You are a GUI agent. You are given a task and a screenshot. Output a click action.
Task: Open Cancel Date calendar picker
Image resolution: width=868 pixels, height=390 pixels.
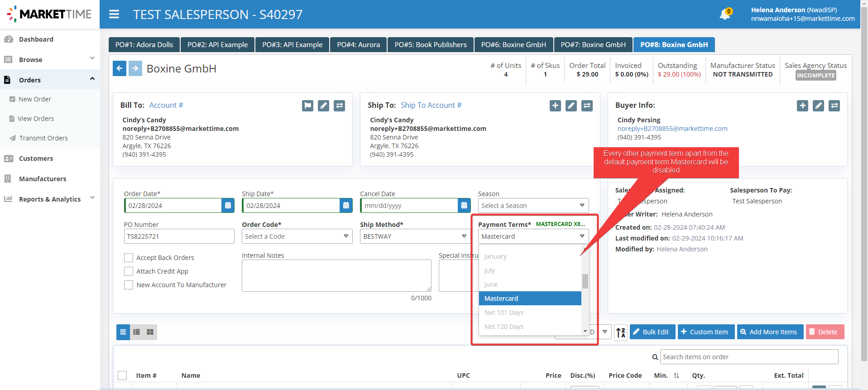click(464, 206)
